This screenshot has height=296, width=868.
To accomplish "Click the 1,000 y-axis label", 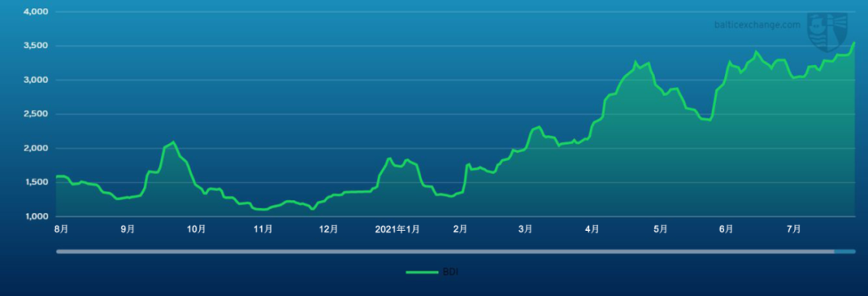I will point(36,216).
